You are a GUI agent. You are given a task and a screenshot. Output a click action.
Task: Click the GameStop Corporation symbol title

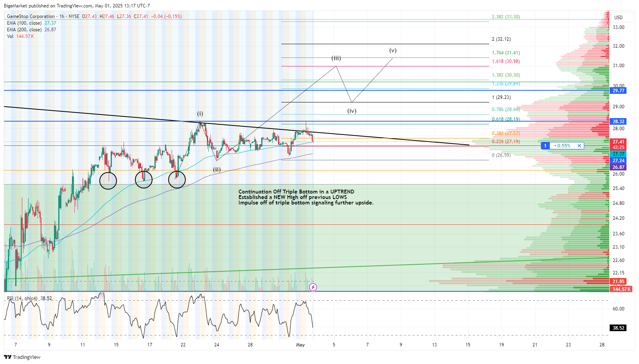tap(31, 16)
